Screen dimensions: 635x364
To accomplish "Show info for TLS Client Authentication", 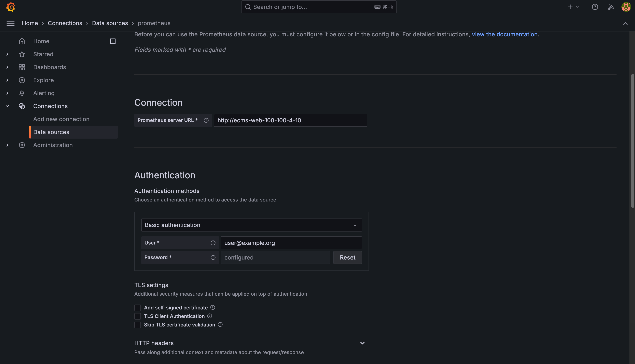I will tap(210, 316).
